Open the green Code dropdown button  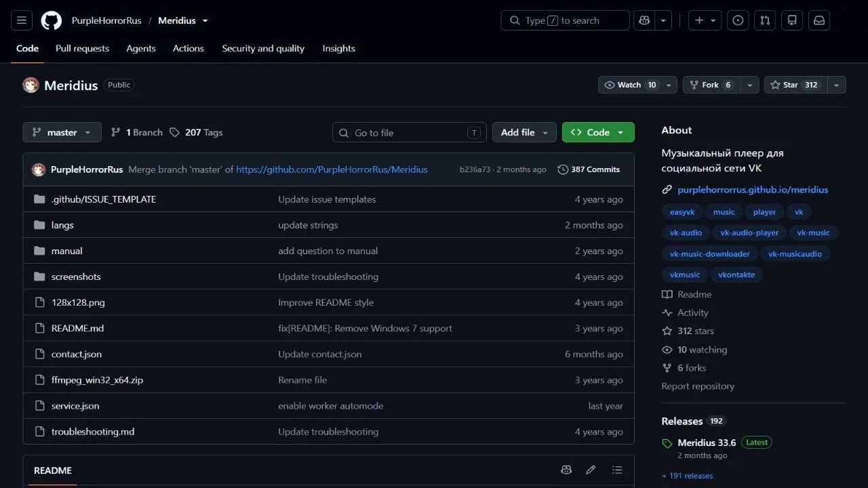[598, 132]
